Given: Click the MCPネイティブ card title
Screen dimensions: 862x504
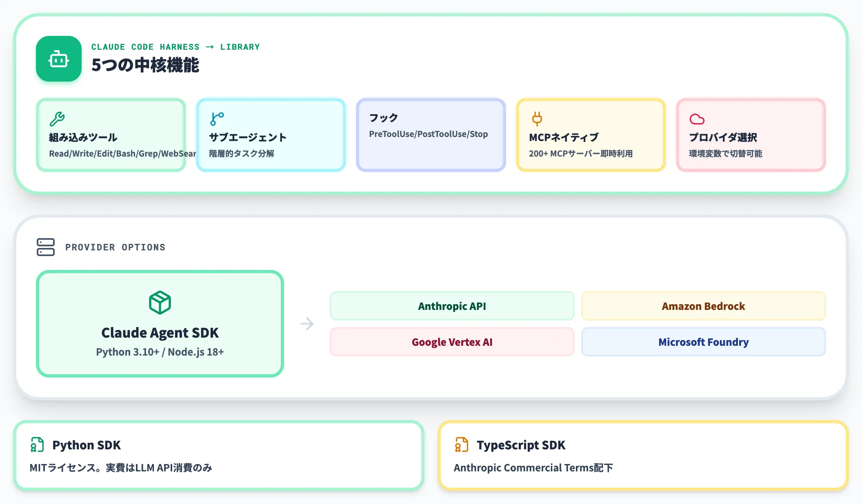Looking at the screenshot, I should click(564, 137).
